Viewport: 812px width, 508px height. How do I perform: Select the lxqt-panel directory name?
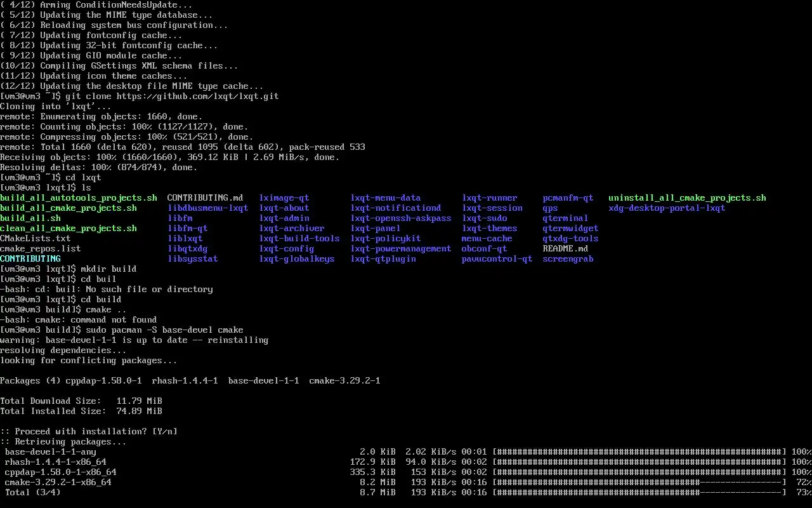point(376,229)
